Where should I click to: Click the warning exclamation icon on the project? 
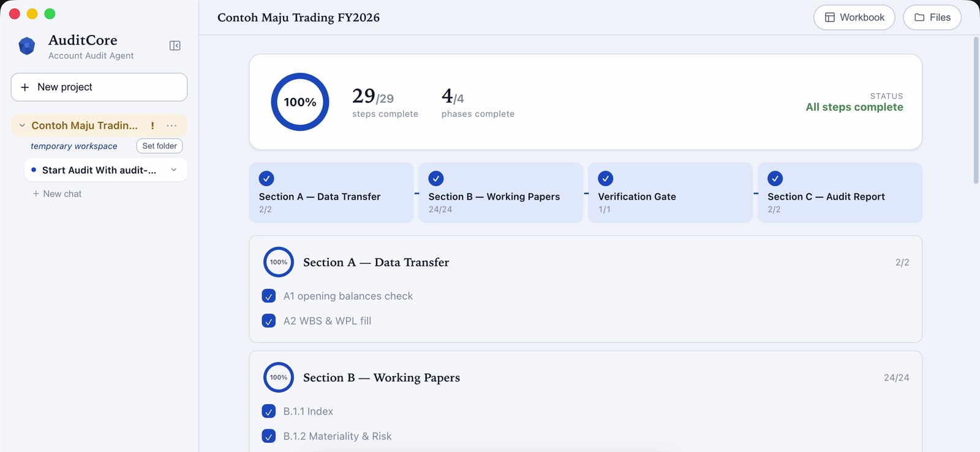coord(153,126)
